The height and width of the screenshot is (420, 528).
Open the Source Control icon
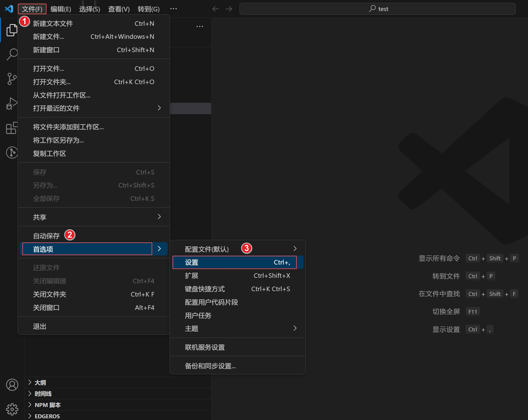click(x=12, y=79)
